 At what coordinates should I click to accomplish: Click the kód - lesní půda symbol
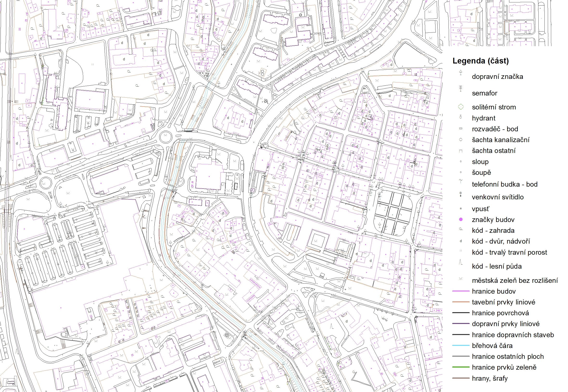tap(461, 262)
